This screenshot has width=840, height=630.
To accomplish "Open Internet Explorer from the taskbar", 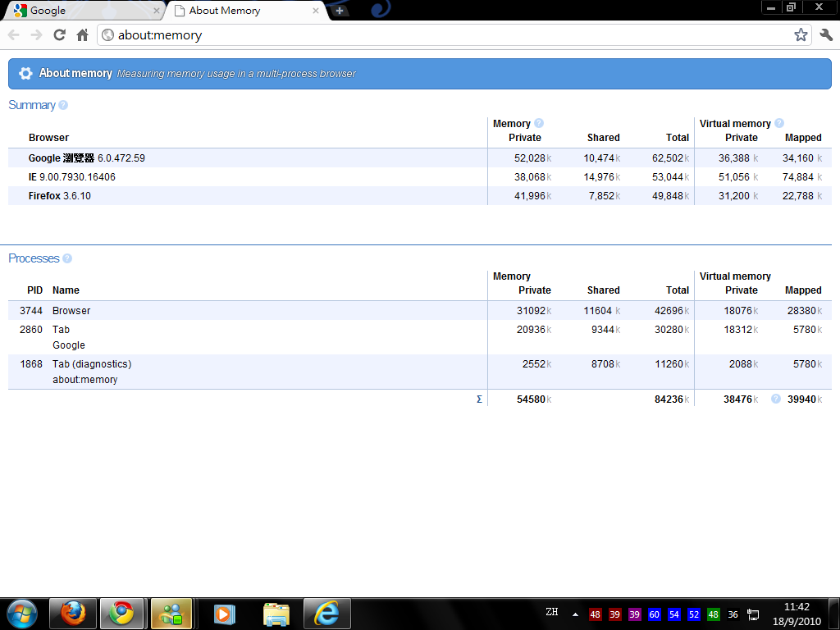I will click(x=327, y=614).
